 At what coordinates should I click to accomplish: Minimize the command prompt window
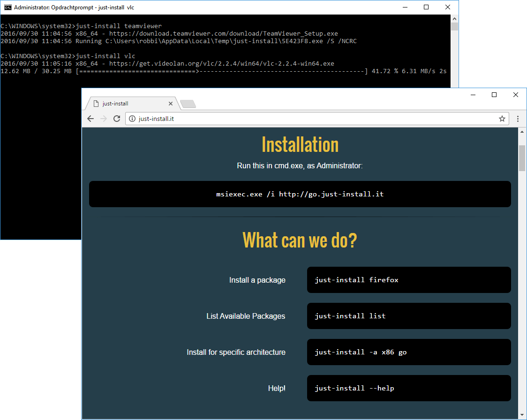coord(405,7)
